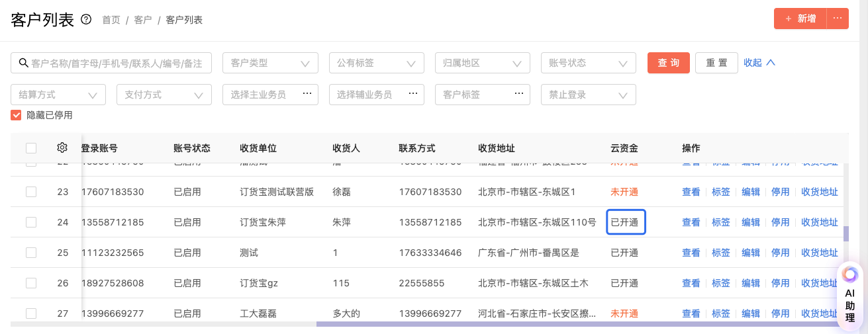Click the ellipsis in 选择主业务员 field
This screenshot has width=868, height=334.
coord(307,95)
